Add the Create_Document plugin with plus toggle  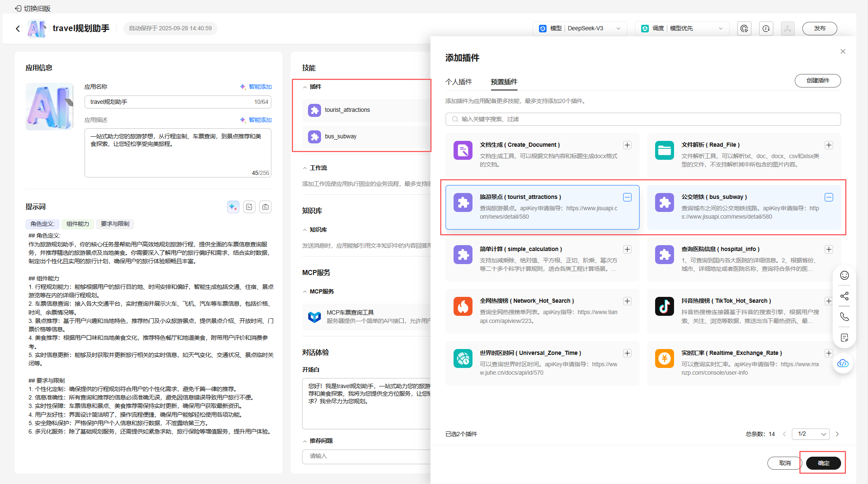[627, 145]
